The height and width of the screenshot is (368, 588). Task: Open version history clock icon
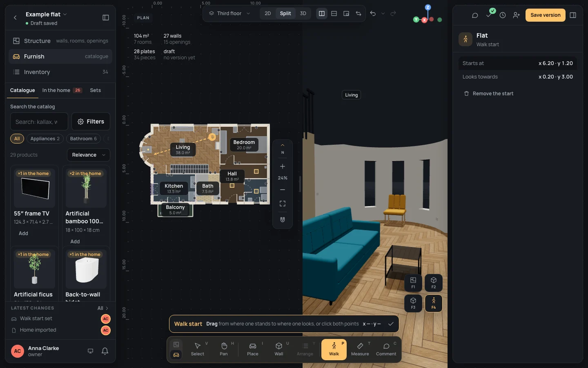(x=503, y=15)
